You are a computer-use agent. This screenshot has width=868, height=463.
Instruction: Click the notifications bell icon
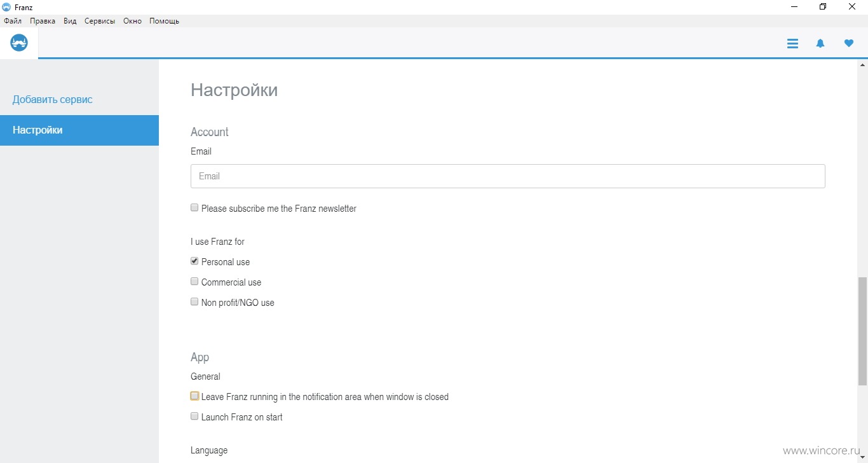(820, 43)
